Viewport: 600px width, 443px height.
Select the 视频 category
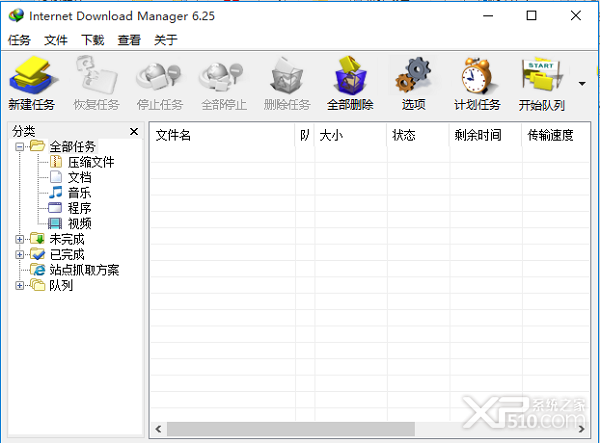[x=80, y=223]
